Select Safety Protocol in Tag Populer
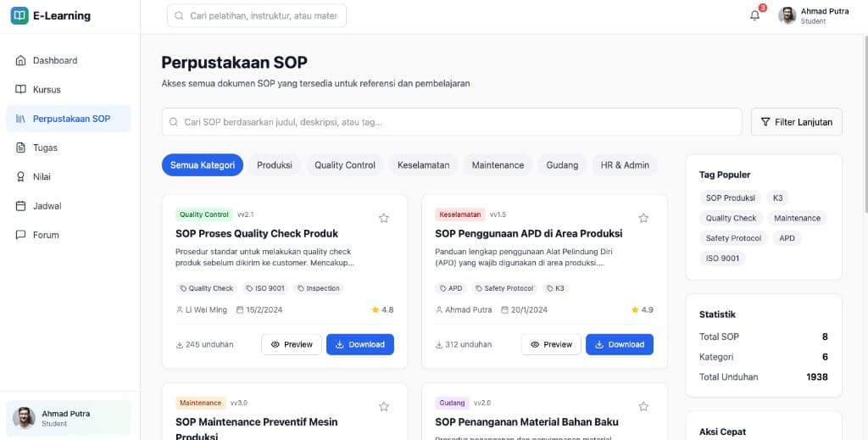 tap(733, 238)
